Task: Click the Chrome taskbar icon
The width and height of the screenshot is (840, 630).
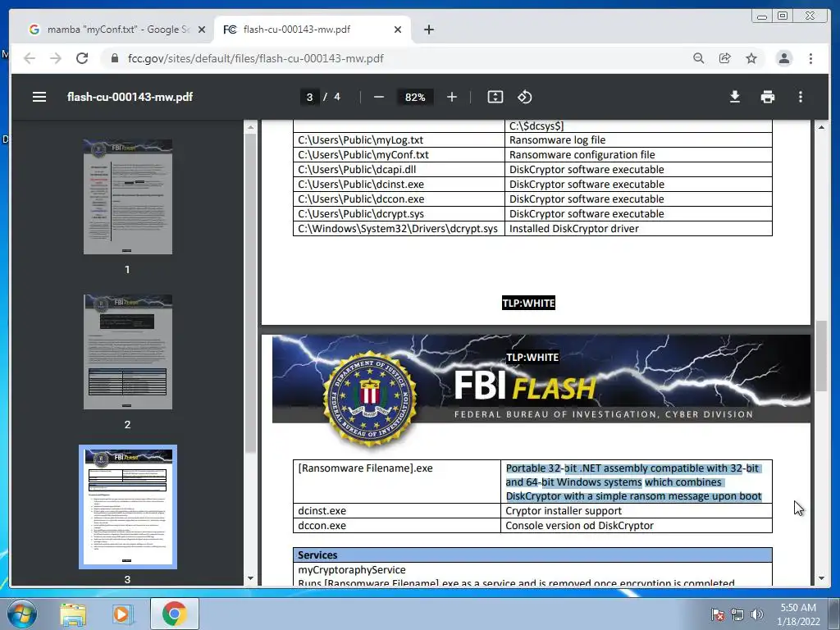Action: click(x=174, y=614)
